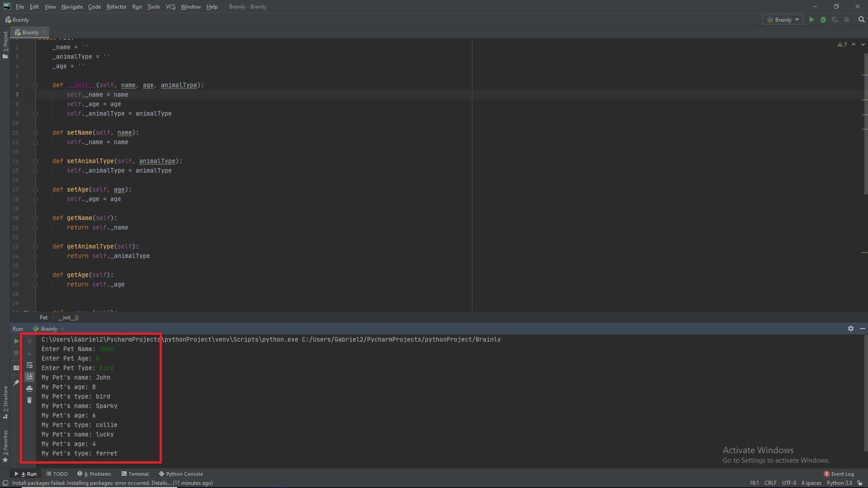Open the Brainly run configuration dropdown
Screen dimensions: 868x488
tap(783, 19)
